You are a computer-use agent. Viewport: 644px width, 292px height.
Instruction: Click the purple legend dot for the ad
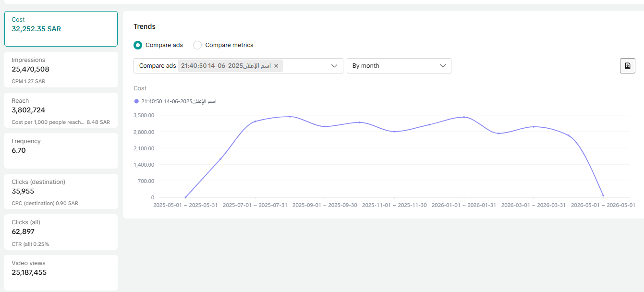point(136,101)
